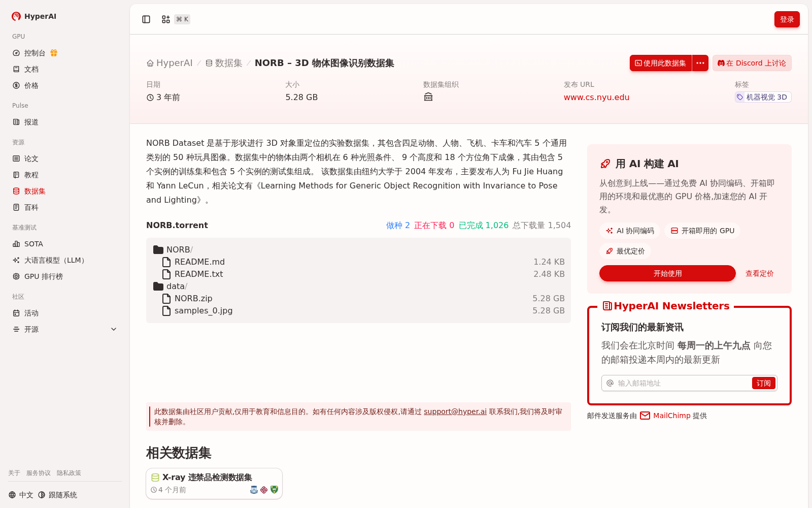Open 查看定价 link
The image size is (812, 508).
759,273
